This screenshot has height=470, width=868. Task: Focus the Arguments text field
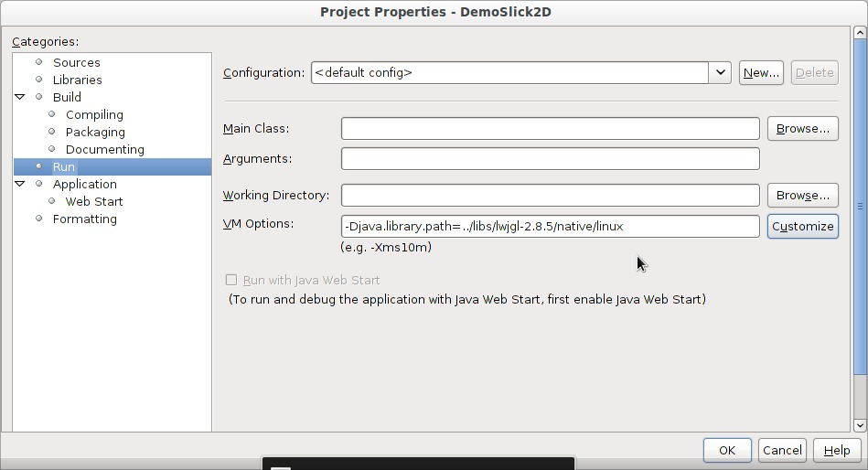click(x=551, y=159)
